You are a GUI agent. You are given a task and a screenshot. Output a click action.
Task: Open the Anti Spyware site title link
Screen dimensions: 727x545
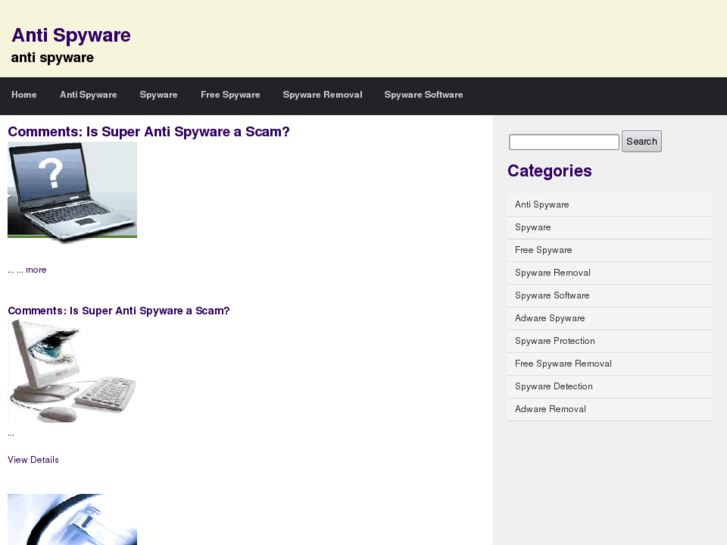pyautogui.click(x=71, y=35)
